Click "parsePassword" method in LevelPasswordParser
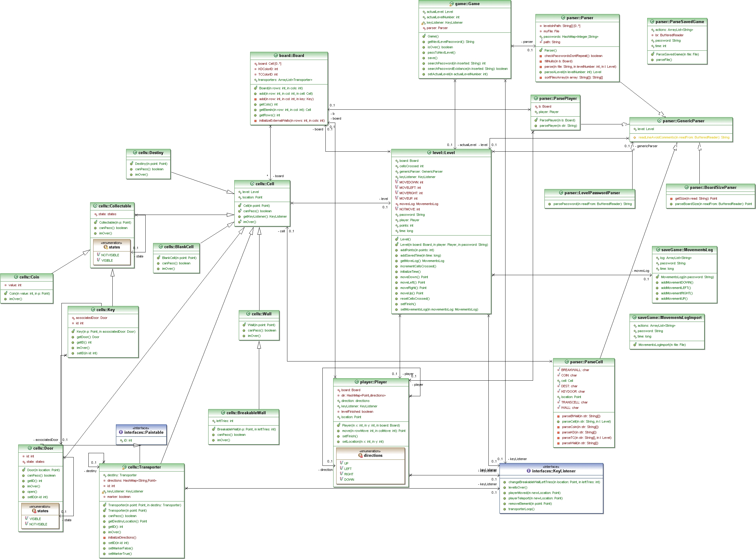The width and height of the screenshot is (756, 559). pyautogui.click(x=592, y=204)
